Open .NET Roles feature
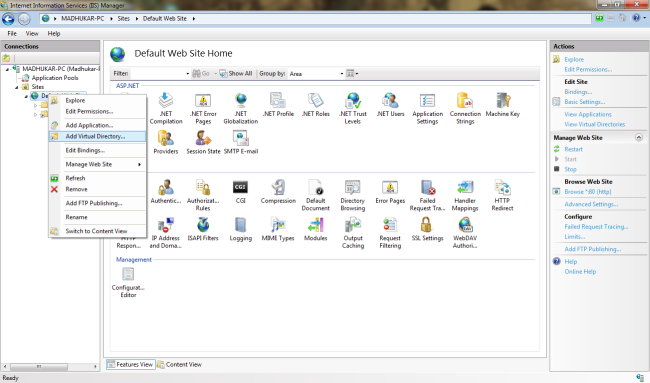The width and height of the screenshot is (650, 383). pos(315,104)
